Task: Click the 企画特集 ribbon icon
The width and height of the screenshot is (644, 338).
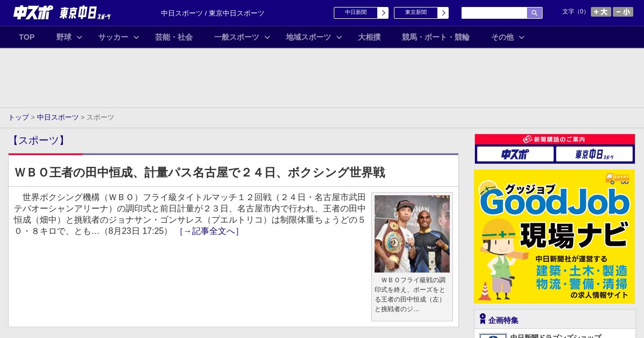Action: coord(482,319)
